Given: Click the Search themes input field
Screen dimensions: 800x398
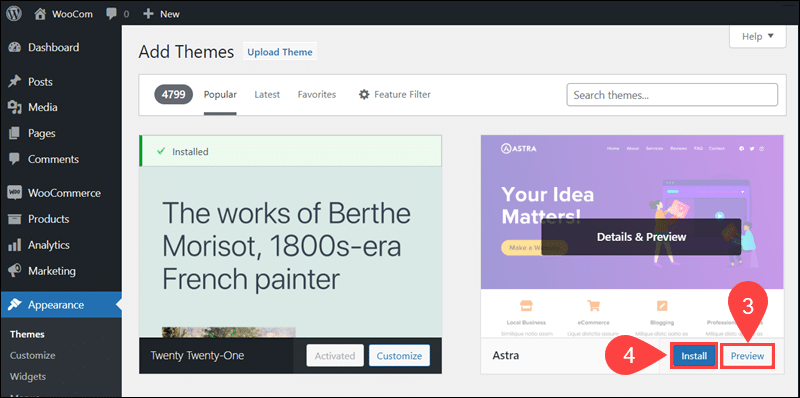Looking at the screenshot, I should pos(672,95).
